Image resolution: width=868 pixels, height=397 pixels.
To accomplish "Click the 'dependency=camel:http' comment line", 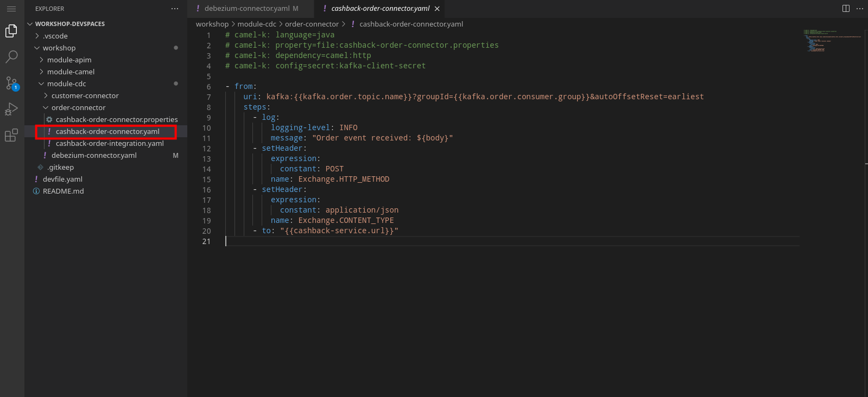I will tap(298, 55).
